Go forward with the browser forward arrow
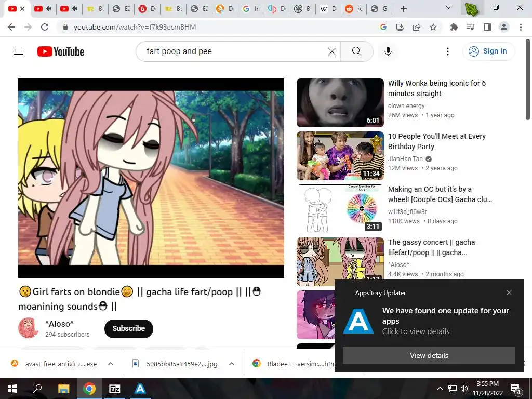 tap(28, 27)
